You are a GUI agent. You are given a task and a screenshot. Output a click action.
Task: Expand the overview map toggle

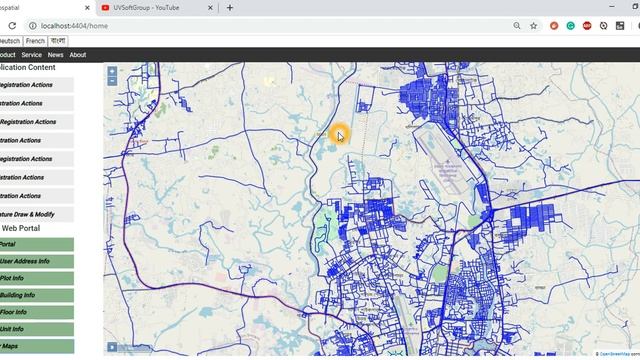(112, 347)
